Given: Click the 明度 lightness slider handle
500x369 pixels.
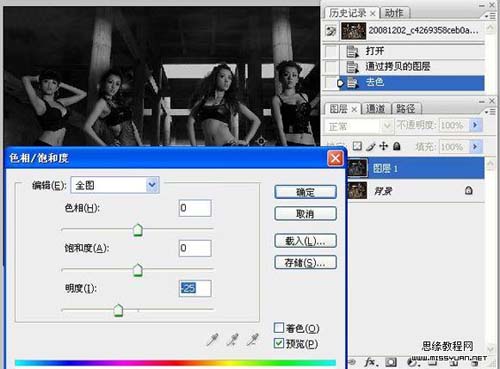Looking at the screenshot, I should click(x=118, y=310).
